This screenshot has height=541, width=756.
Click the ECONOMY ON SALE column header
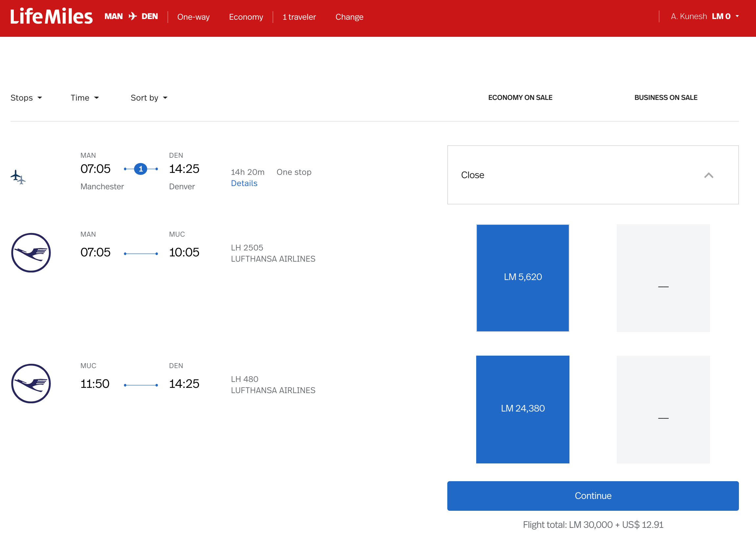pos(520,98)
